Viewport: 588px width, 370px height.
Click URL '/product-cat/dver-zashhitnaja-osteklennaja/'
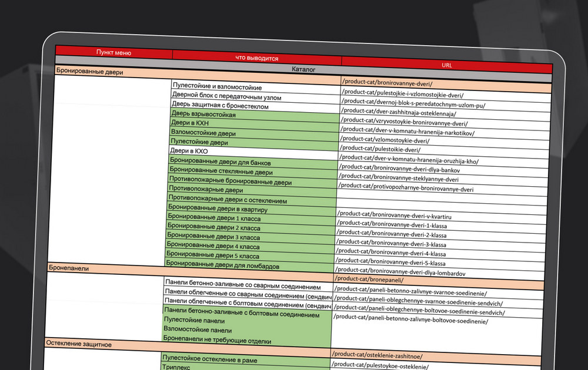click(x=399, y=112)
